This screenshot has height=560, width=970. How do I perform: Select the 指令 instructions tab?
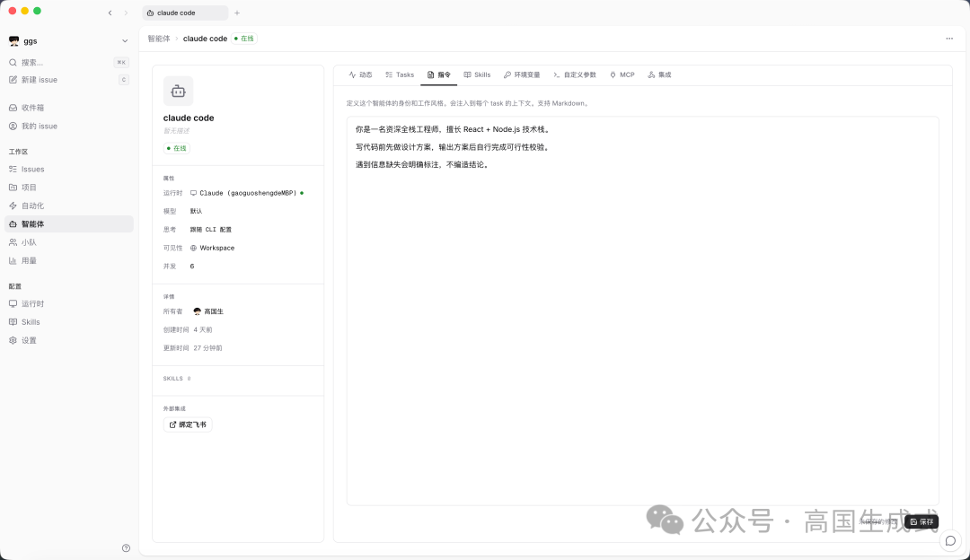(438, 74)
